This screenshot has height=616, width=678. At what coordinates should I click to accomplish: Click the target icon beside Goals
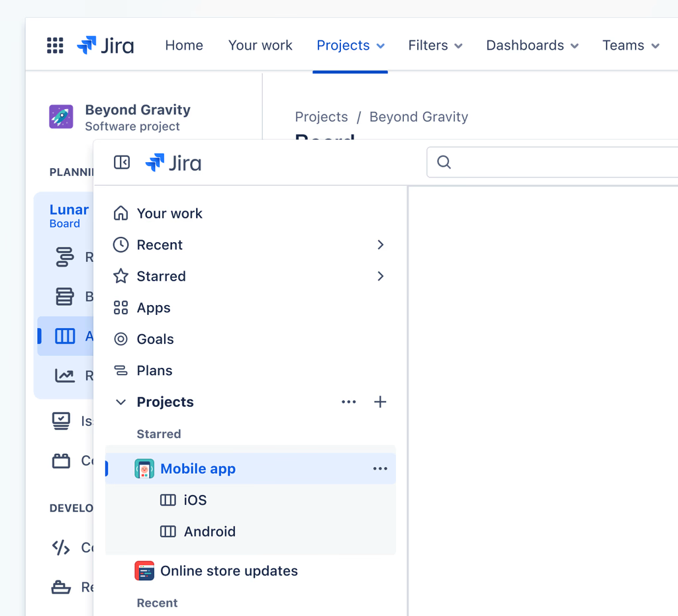pos(121,339)
